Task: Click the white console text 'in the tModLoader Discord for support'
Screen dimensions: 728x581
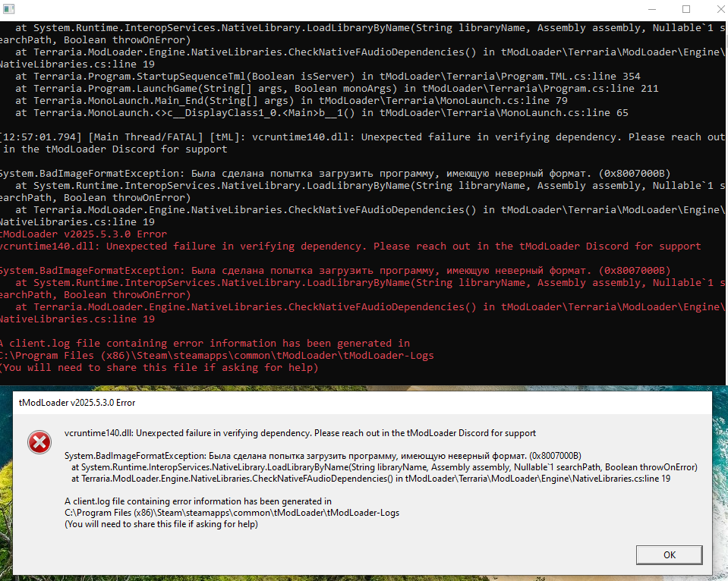Action: [115, 149]
